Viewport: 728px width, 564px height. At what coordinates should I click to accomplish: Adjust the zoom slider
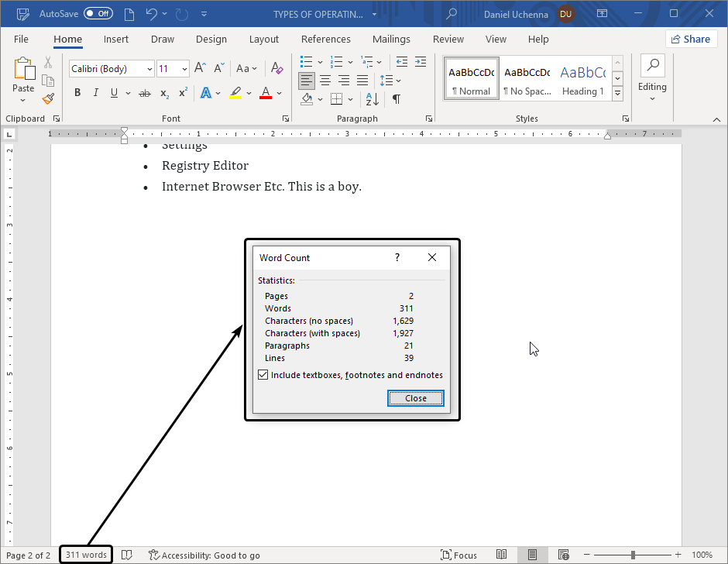[x=633, y=555]
